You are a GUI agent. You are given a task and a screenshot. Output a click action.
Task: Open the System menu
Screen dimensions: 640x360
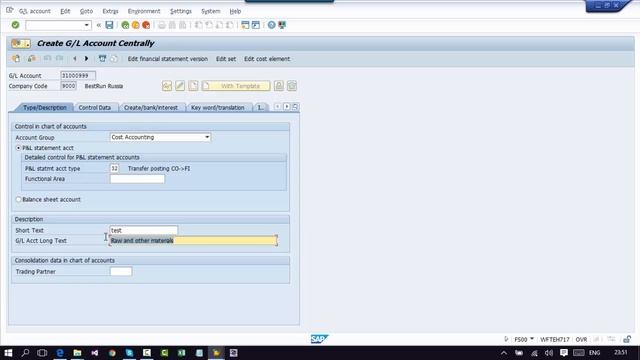211,11
